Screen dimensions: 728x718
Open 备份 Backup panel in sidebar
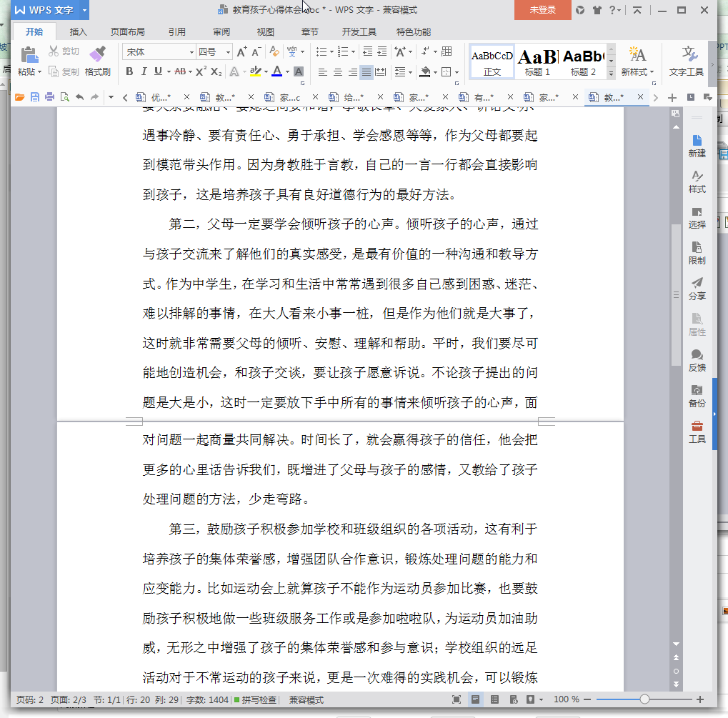click(697, 397)
